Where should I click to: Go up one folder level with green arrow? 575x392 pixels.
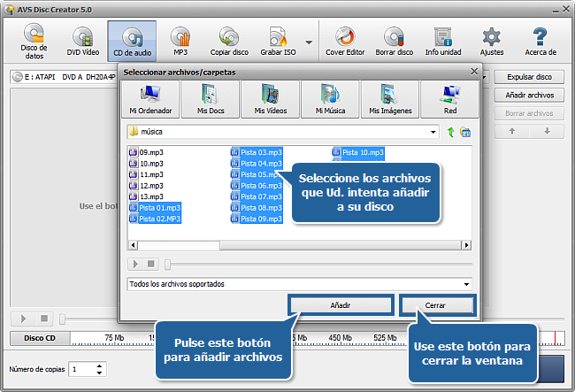pyautogui.click(x=450, y=132)
